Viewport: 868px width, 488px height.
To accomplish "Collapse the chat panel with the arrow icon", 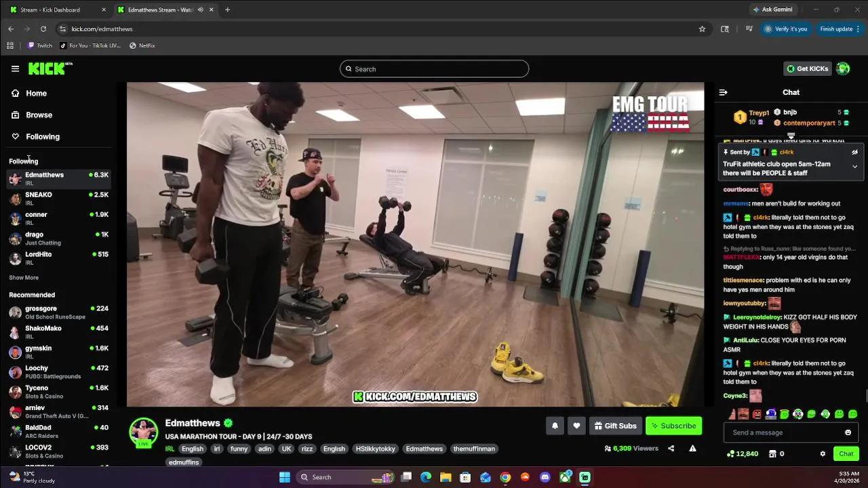I will (x=723, y=92).
